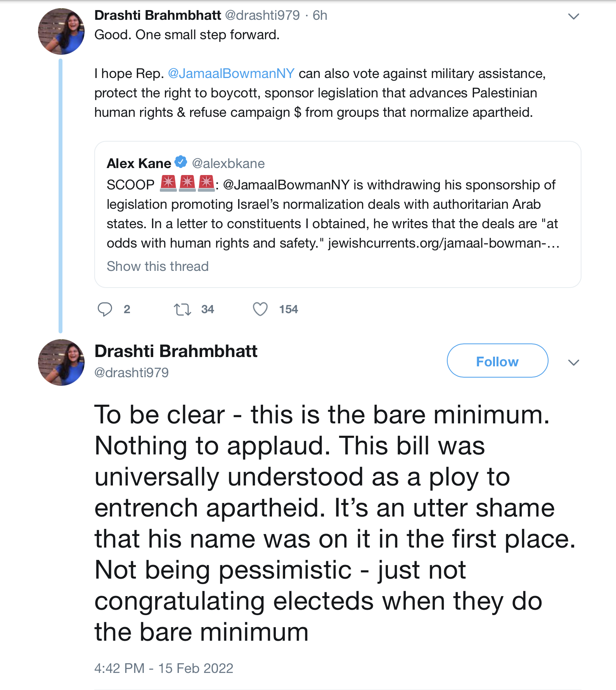Open chevron menu beside Follow button
616x690 pixels.
point(573,362)
